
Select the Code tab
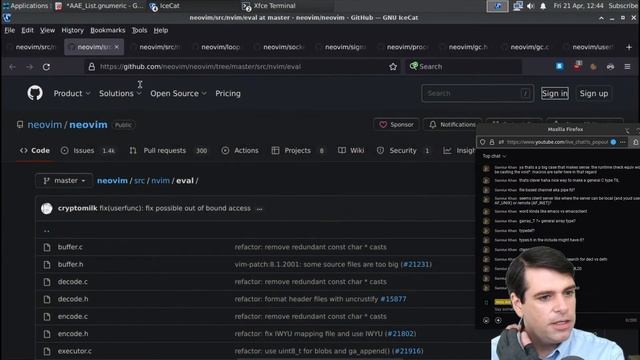point(35,151)
